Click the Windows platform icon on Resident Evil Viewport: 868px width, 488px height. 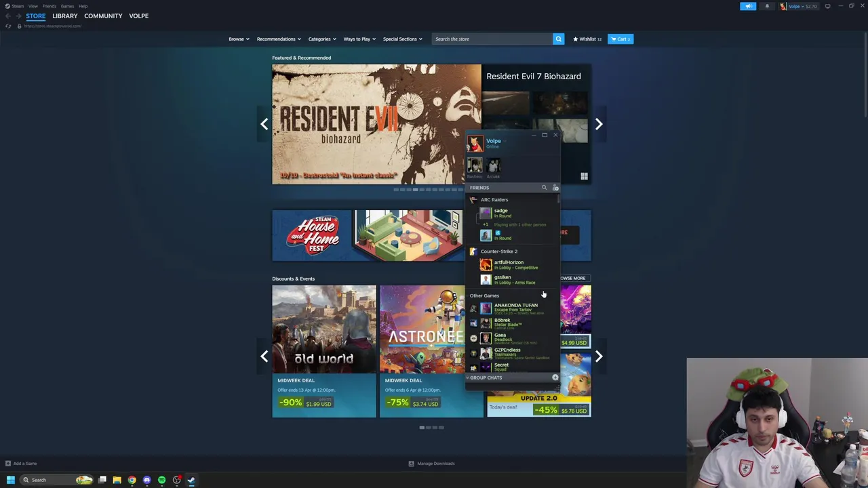(x=584, y=177)
